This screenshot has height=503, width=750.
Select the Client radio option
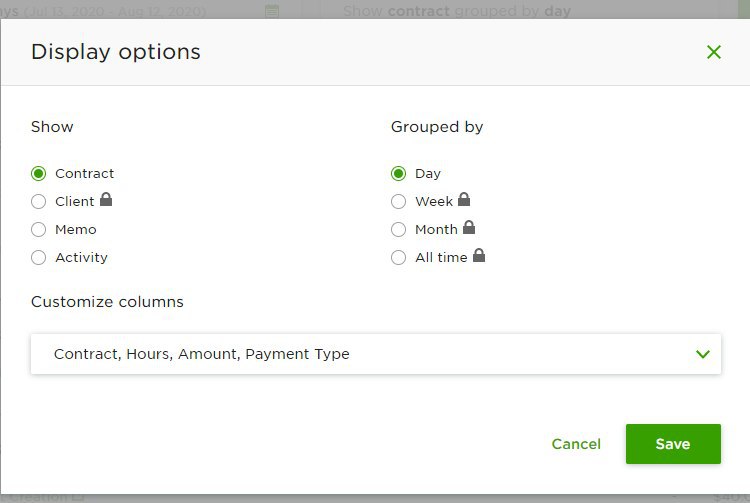[x=39, y=201]
